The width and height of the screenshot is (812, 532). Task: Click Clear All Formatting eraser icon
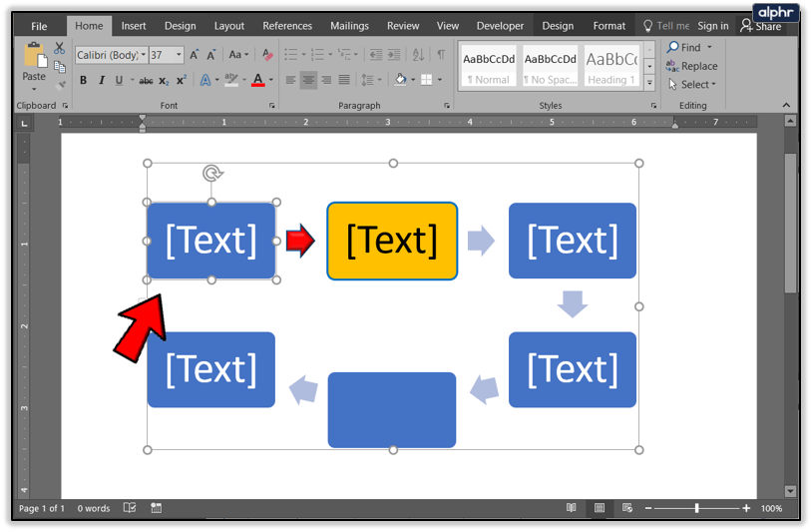tap(267, 55)
